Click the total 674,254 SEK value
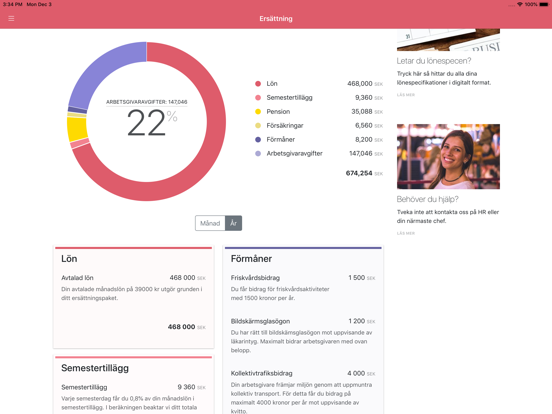 364,173
